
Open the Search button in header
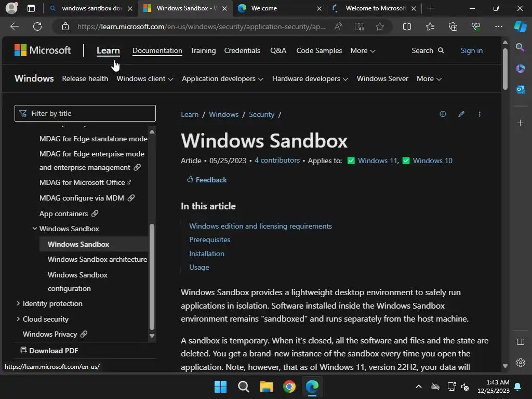point(428,50)
